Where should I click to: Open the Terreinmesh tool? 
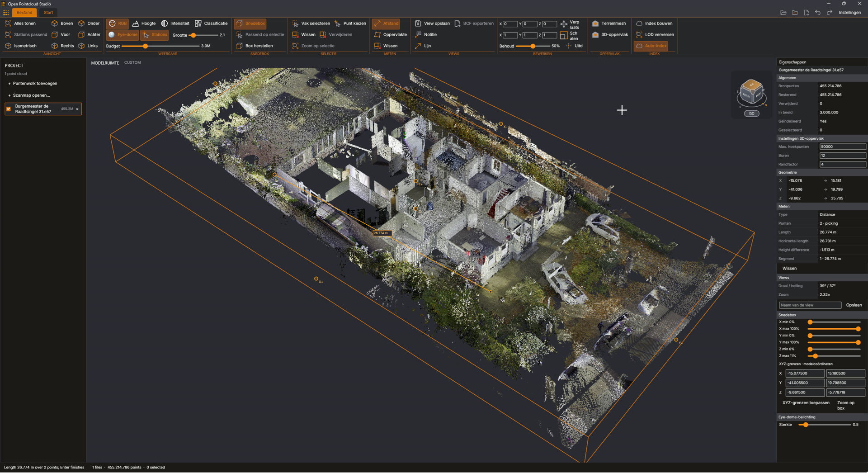[x=609, y=24]
